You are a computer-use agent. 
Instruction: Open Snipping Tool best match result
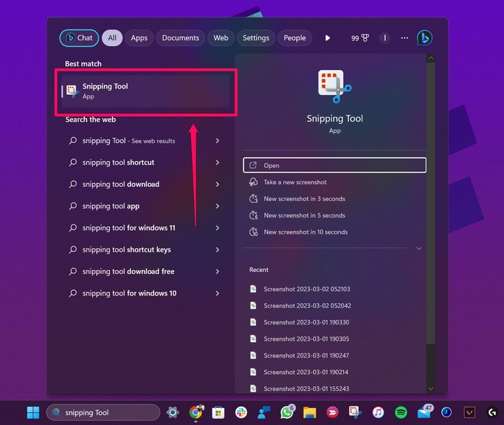point(145,91)
